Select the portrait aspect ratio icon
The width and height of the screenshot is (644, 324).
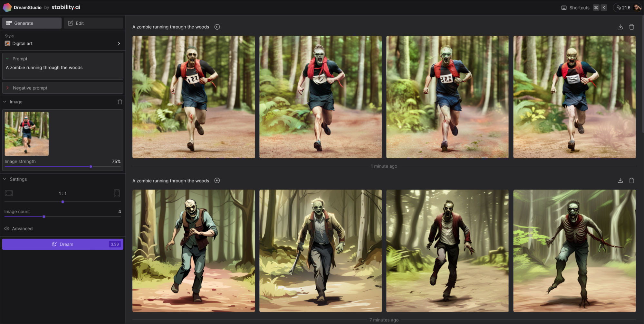pyautogui.click(x=117, y=193)
